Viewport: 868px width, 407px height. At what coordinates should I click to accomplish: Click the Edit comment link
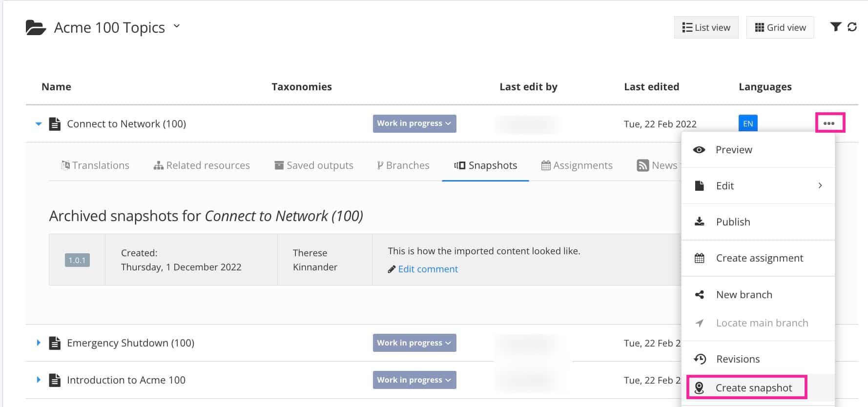pyautogui.click(x=428, y=269)
